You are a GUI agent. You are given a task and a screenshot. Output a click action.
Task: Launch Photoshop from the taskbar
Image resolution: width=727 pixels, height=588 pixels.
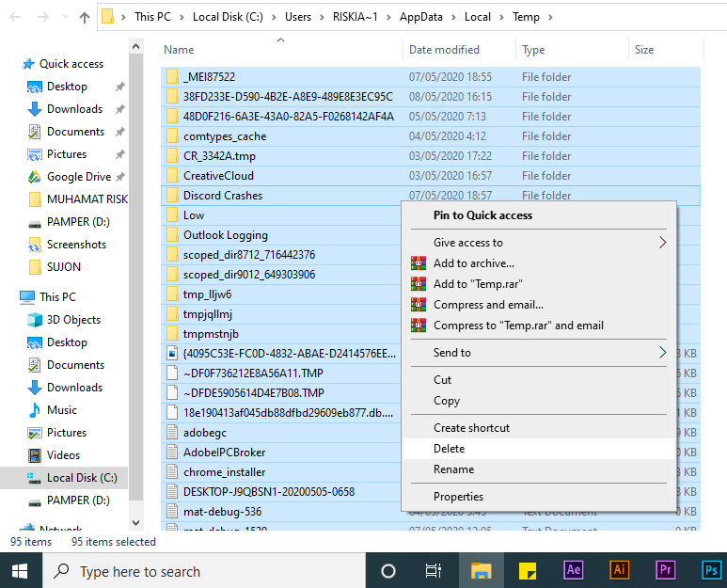pos(711,570)
